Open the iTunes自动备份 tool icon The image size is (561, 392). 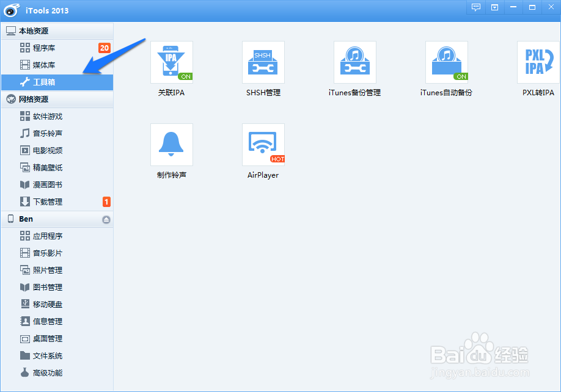(446, 62)
